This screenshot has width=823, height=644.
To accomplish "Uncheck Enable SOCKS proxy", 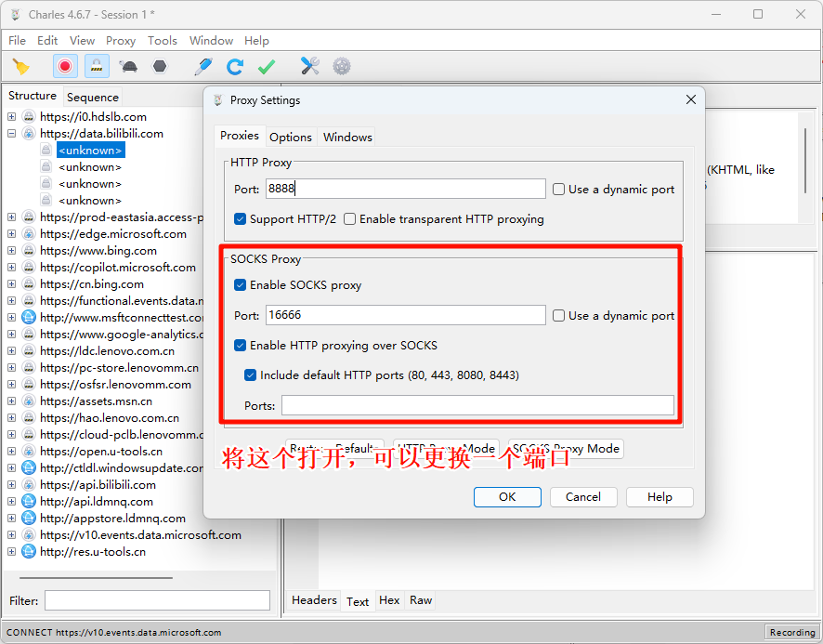I will (x=241, y=285).
